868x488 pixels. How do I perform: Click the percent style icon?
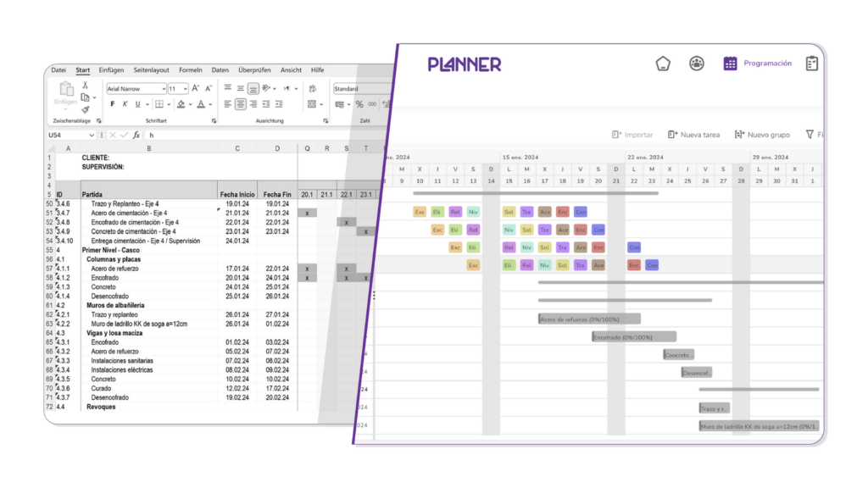pos(359,104)
